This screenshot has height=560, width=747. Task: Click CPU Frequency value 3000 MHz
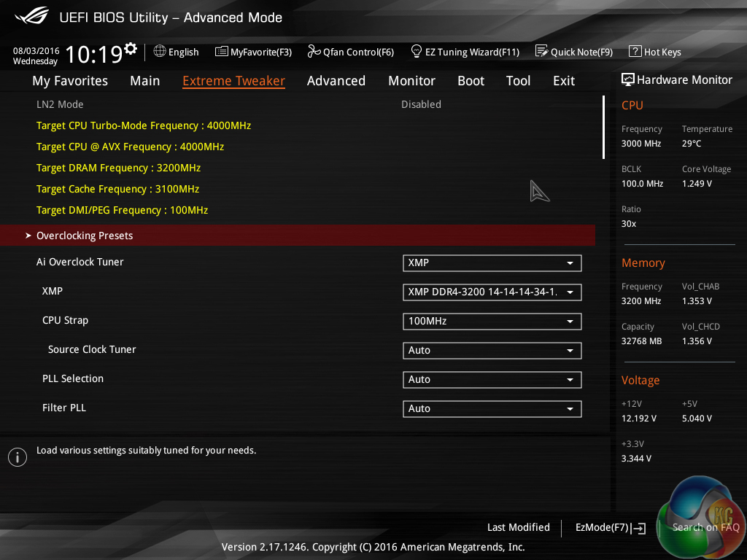[x=641, y=144]
